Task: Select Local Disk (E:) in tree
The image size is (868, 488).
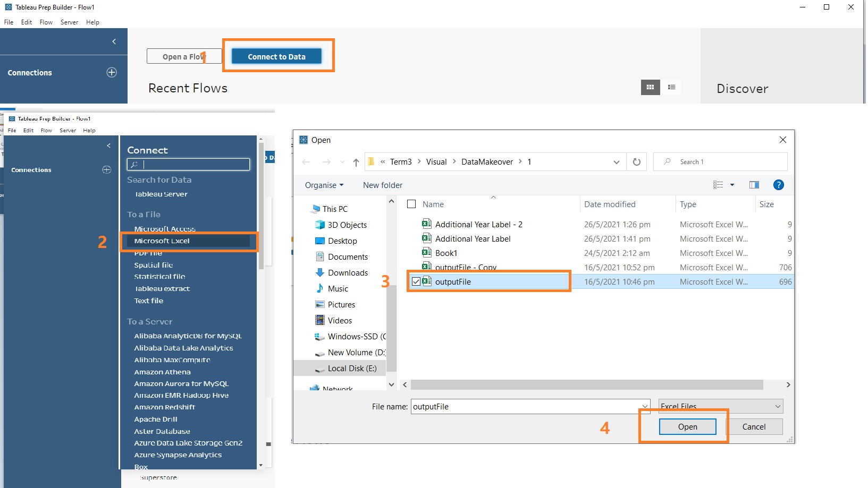Action: (x=352, y=369)
